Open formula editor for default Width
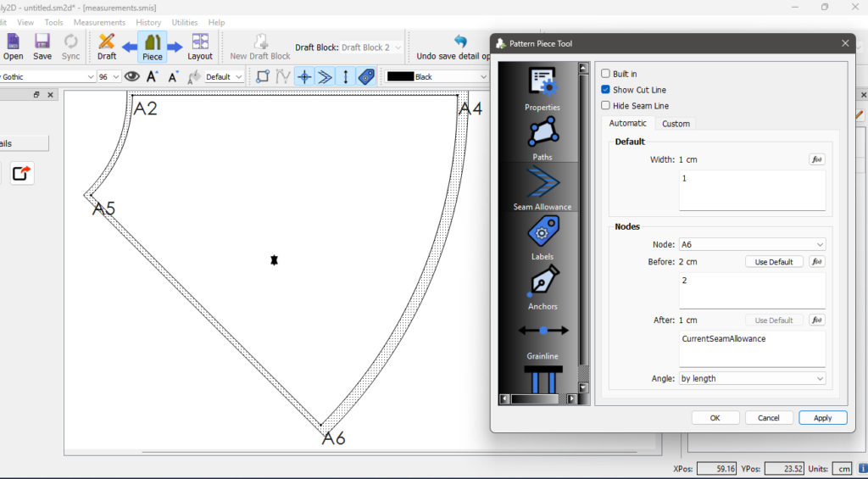The image size is (868, 479). [x=817, y=159]
